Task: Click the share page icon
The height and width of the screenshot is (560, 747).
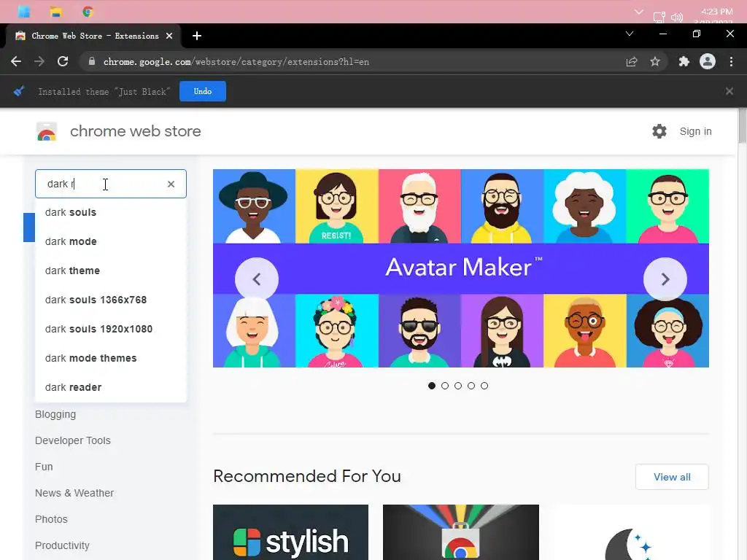Action: tap(632, 61)
